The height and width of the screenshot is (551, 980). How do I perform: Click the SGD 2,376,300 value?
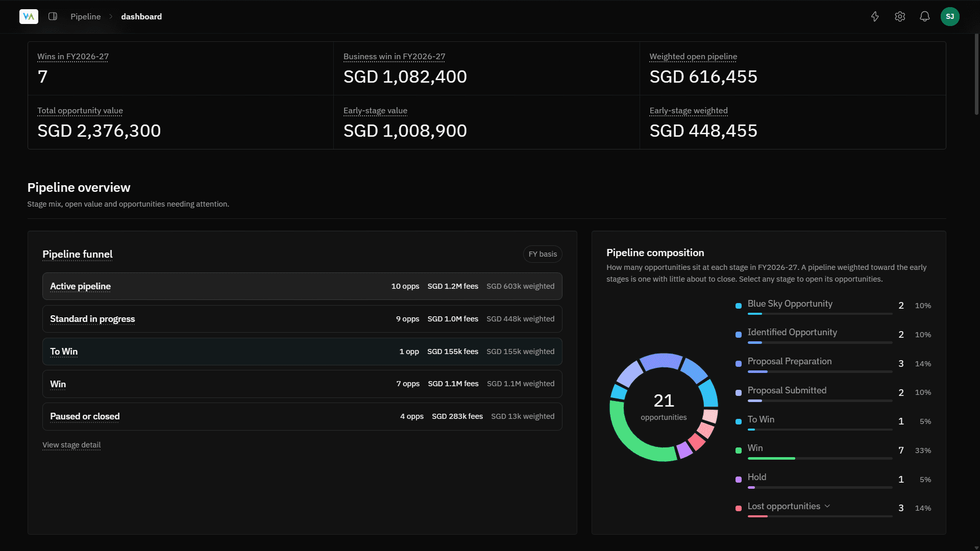[99, 131]
